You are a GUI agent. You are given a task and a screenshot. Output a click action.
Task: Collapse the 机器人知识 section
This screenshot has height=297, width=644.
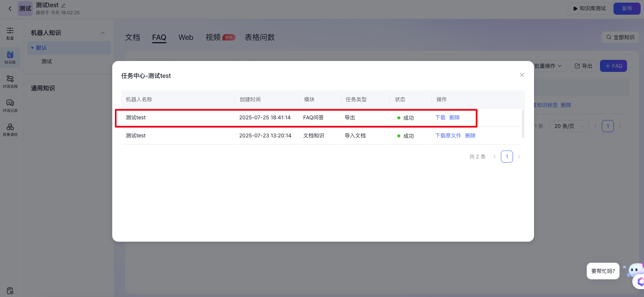point(103,33)
